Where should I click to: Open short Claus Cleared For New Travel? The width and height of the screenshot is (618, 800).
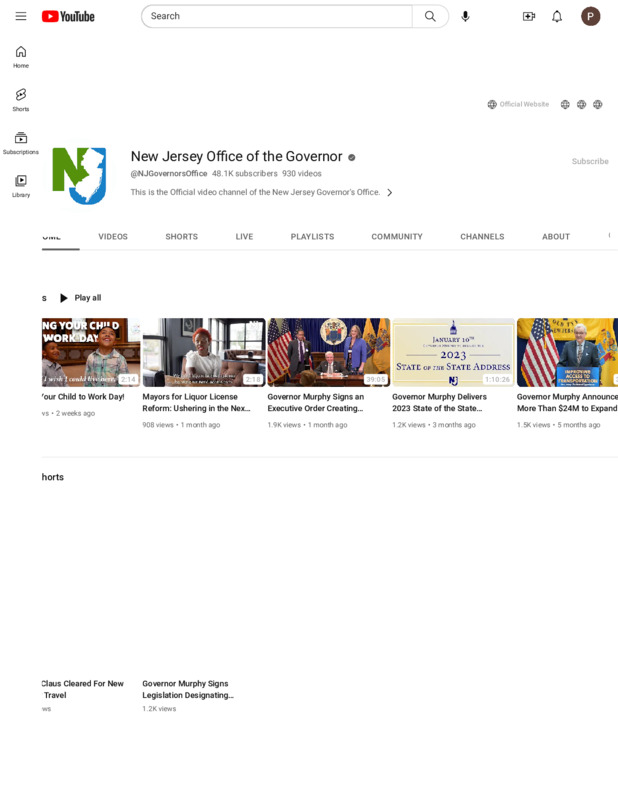(x=83, y=689)
